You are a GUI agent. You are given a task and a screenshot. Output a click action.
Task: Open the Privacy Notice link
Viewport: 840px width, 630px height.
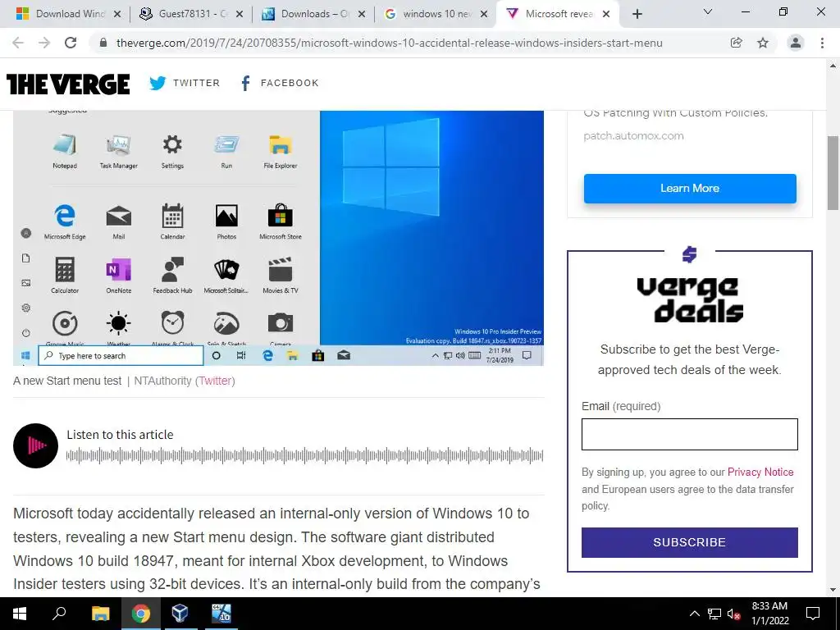coord(760,472)
